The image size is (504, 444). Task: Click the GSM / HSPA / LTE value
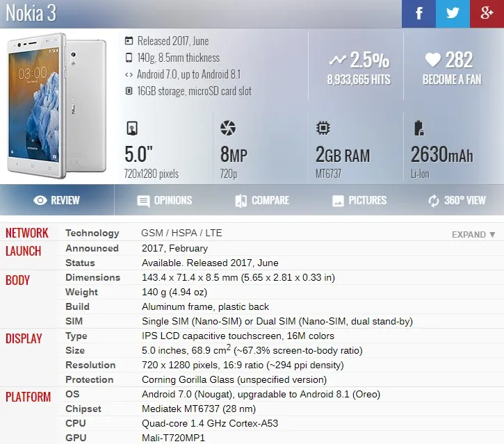point(181,233)
